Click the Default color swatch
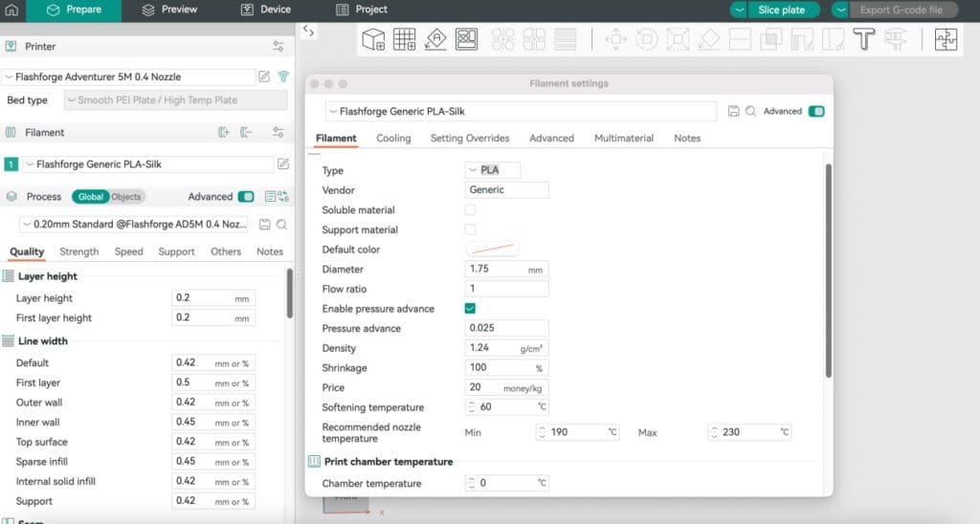 493,250
